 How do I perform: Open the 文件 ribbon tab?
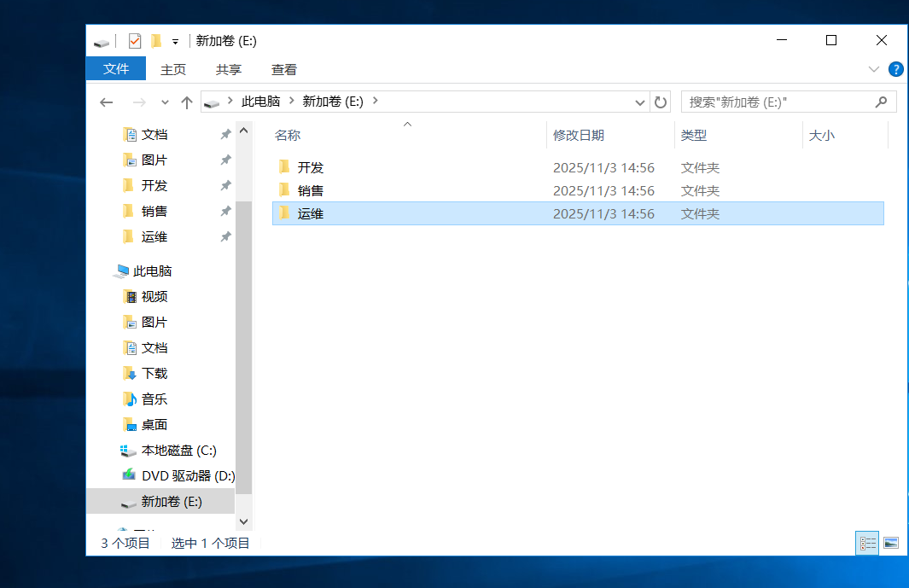click(116, 69)
